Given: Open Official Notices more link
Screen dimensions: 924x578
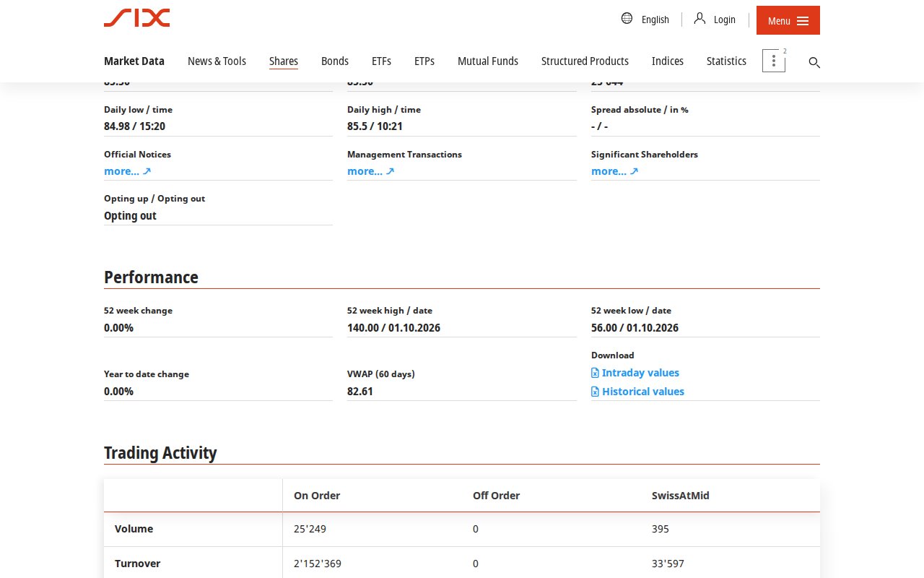Looking at the screenshot, I should coord(128,171).
